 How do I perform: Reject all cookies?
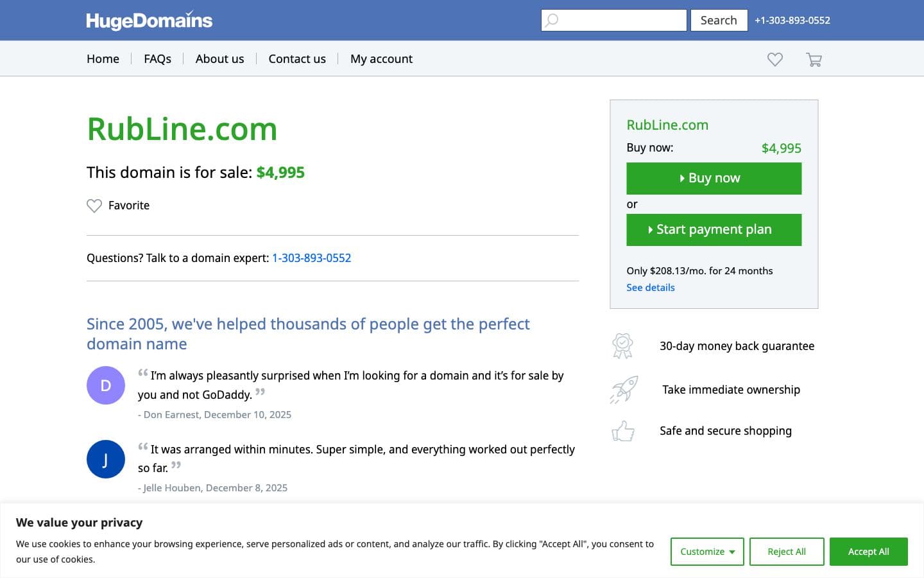(x=787, y=552)
